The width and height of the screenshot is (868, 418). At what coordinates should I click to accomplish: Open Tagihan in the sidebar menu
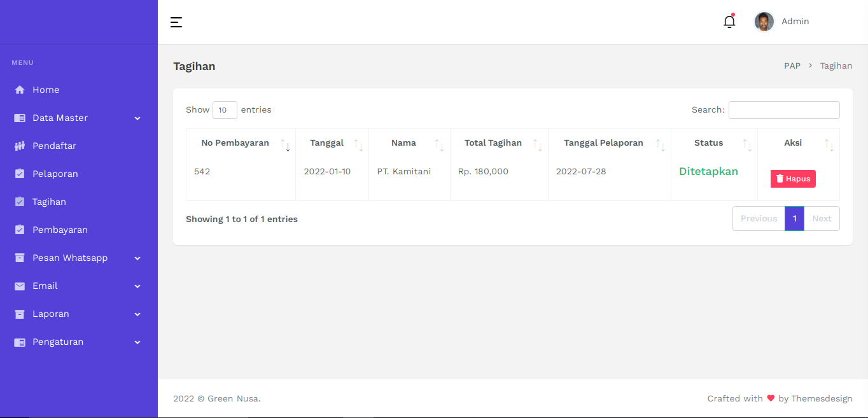pyautogui.click(x=49, y=202)
